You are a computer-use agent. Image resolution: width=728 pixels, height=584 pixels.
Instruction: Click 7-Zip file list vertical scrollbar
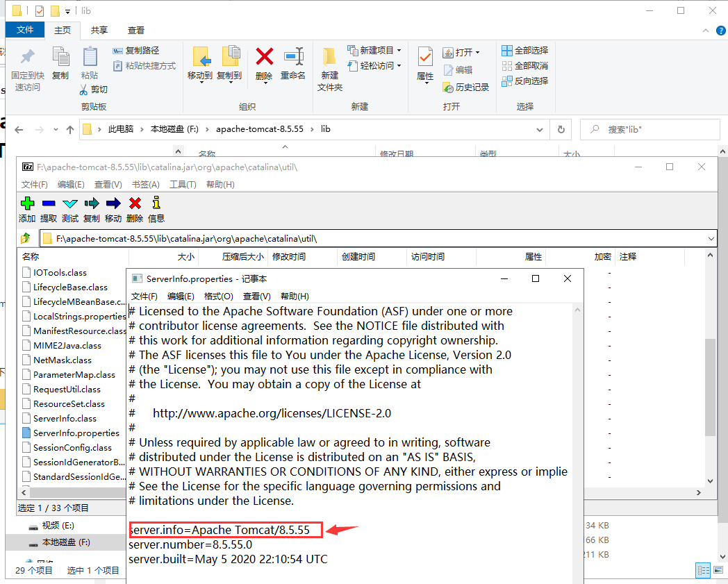point(710,387)
